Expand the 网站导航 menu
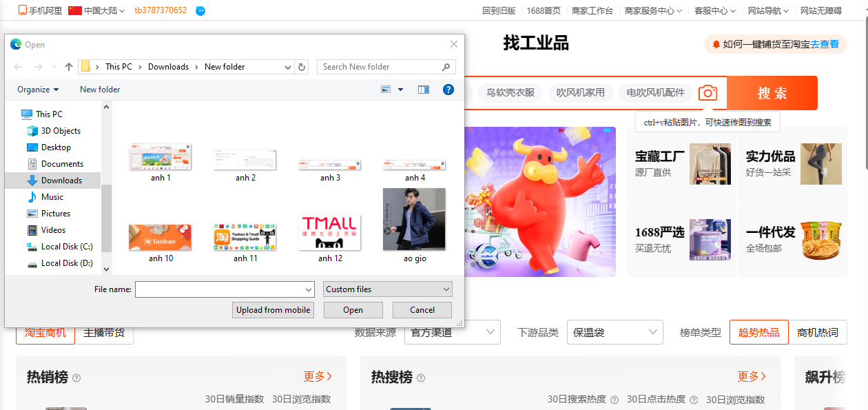Screen dimensions: 868x410 pos(768,10)
